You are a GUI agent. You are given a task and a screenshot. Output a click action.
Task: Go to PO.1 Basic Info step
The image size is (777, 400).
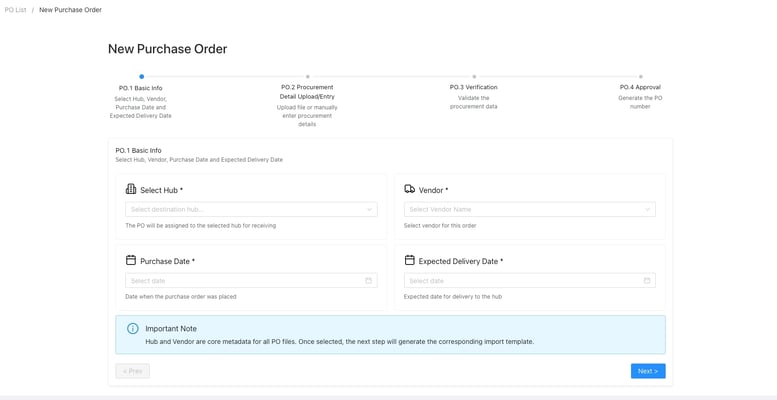[141, 87]
